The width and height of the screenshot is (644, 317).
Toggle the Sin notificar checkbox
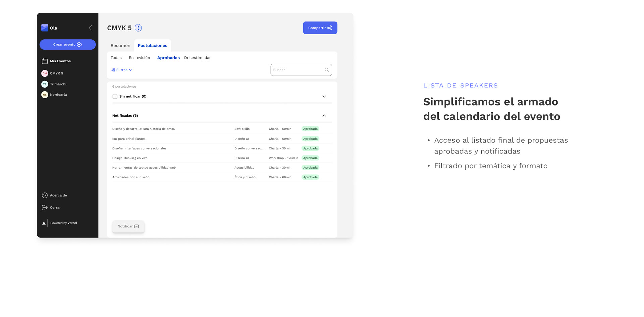click(x=115, y=97)
